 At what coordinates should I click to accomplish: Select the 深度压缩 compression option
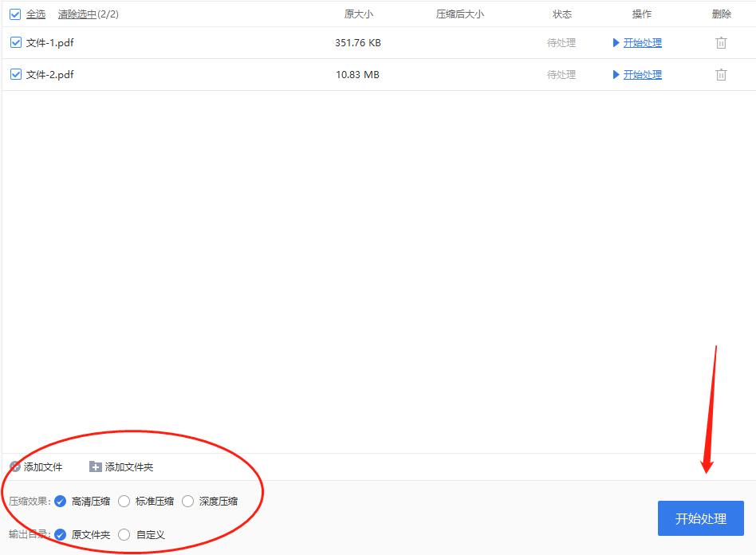click(x=188, y=501)
